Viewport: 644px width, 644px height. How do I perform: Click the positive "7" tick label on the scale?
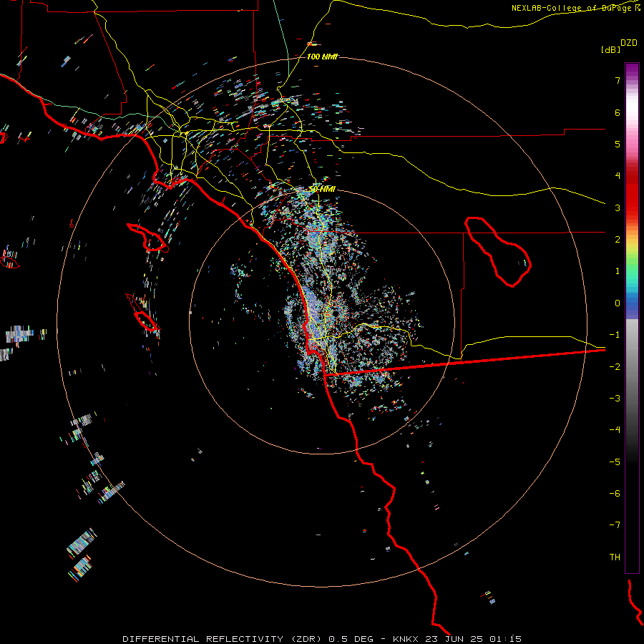click(618, 80)
